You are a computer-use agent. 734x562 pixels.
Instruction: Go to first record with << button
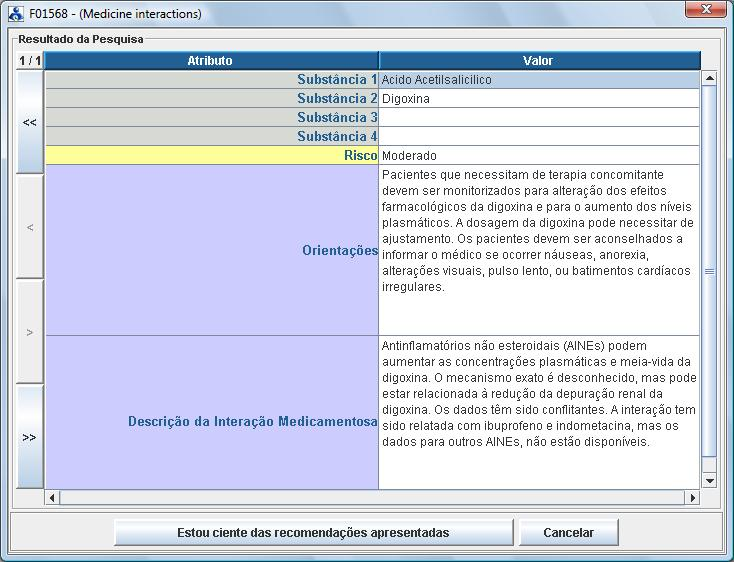pyautogui.click(x=29, y=122)
